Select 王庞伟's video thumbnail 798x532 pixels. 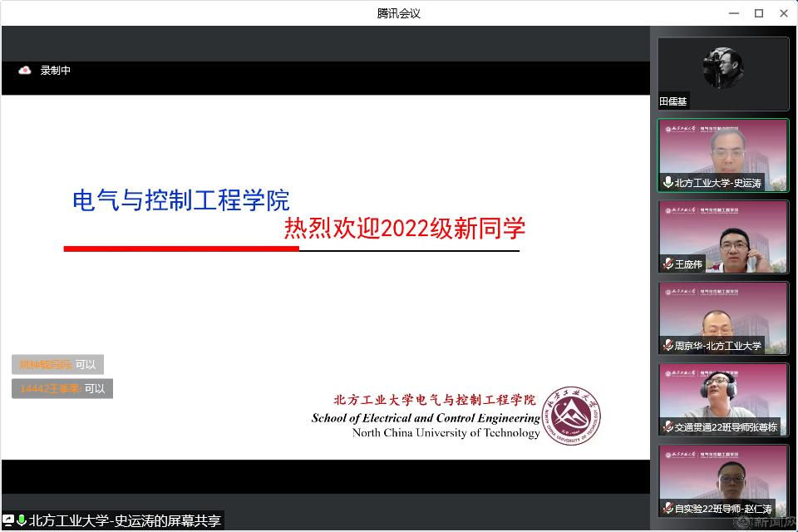coord(722,235)
